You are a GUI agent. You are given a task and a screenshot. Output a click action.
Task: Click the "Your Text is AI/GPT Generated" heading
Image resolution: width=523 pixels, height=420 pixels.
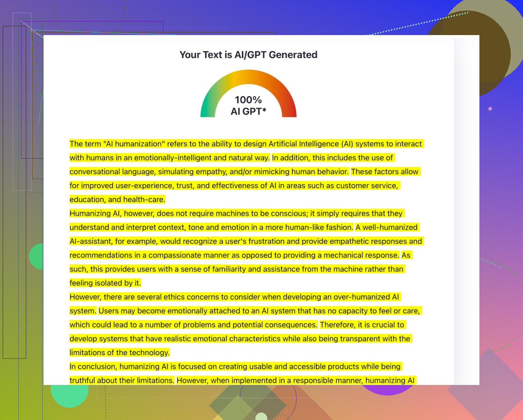(248, 55)
